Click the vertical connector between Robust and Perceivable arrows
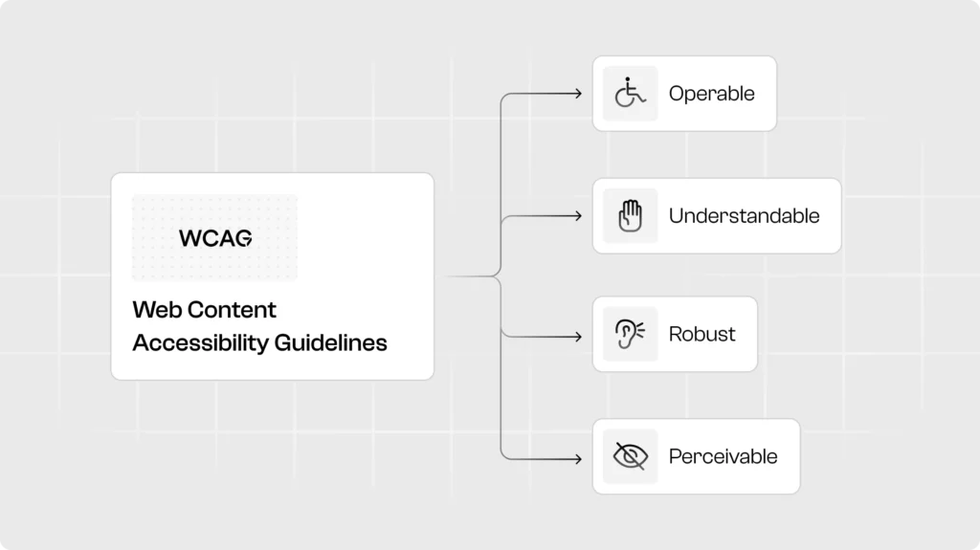The image size is (980, 550). click(501, 397)
